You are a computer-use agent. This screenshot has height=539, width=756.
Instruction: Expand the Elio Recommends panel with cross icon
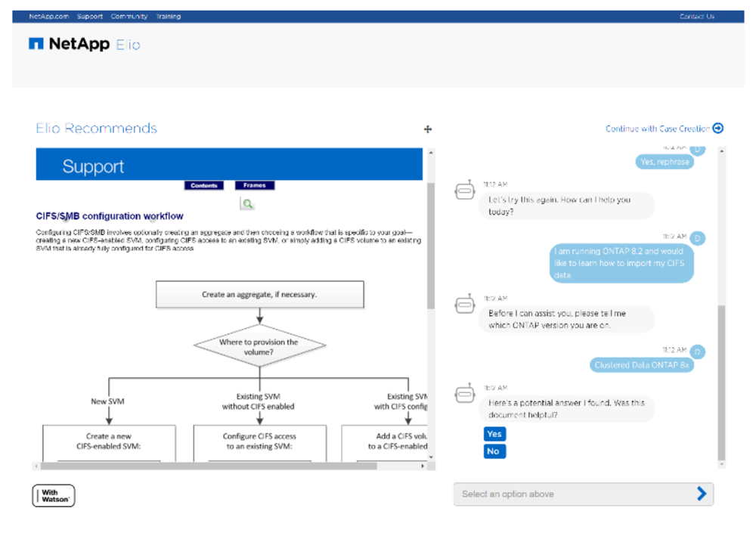(x=428, y=129)
